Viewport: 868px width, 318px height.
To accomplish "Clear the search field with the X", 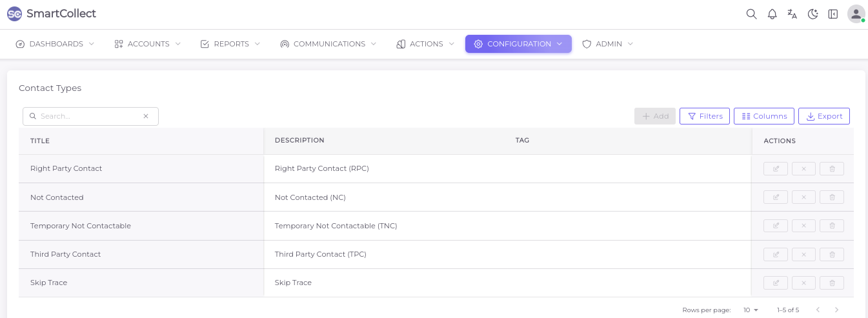I will (x=146, y=116).
